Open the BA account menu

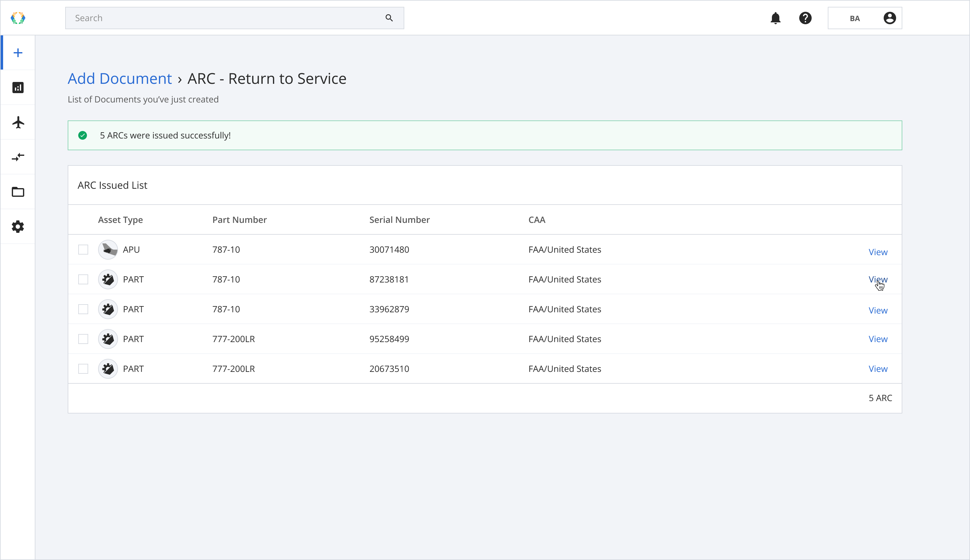865,18
